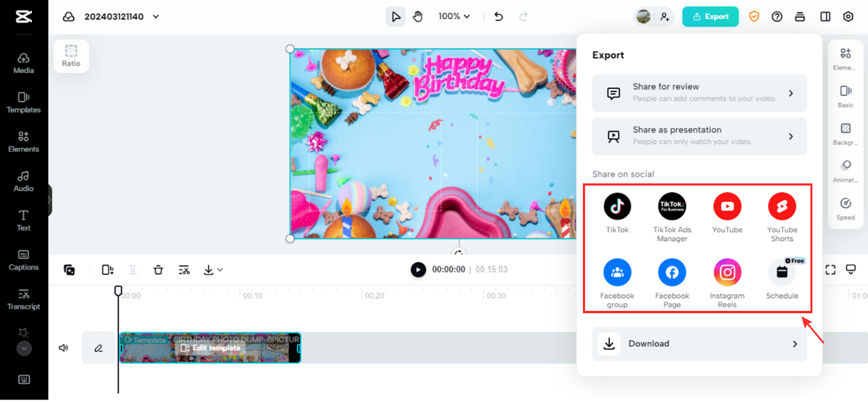Undo the last action

(499, 17)
